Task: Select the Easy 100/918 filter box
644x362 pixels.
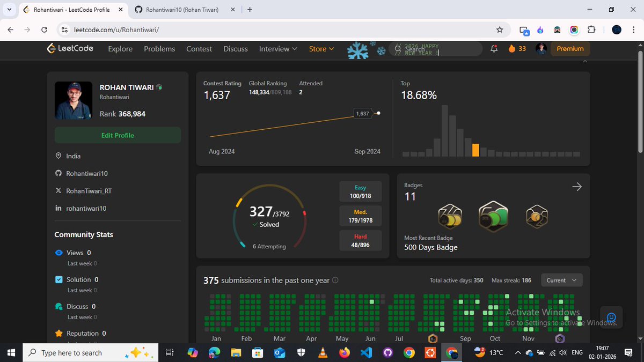Action: coord(361,191)
